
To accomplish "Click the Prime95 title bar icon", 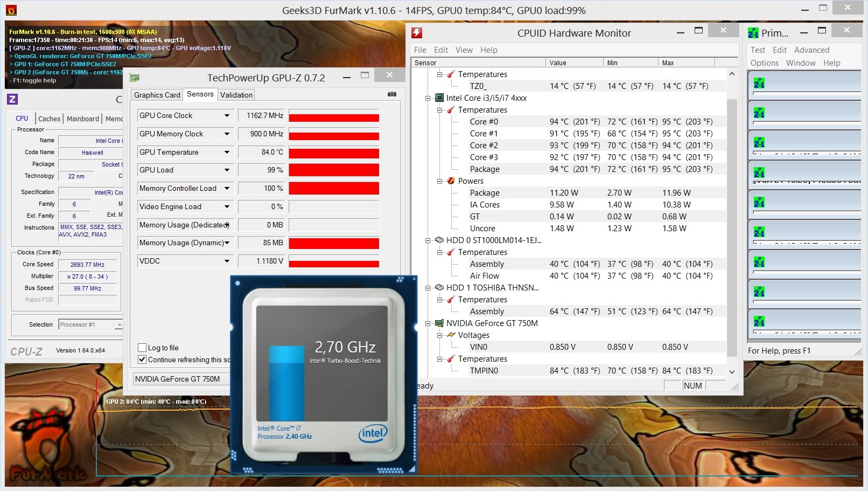I will tap(753, 33).
